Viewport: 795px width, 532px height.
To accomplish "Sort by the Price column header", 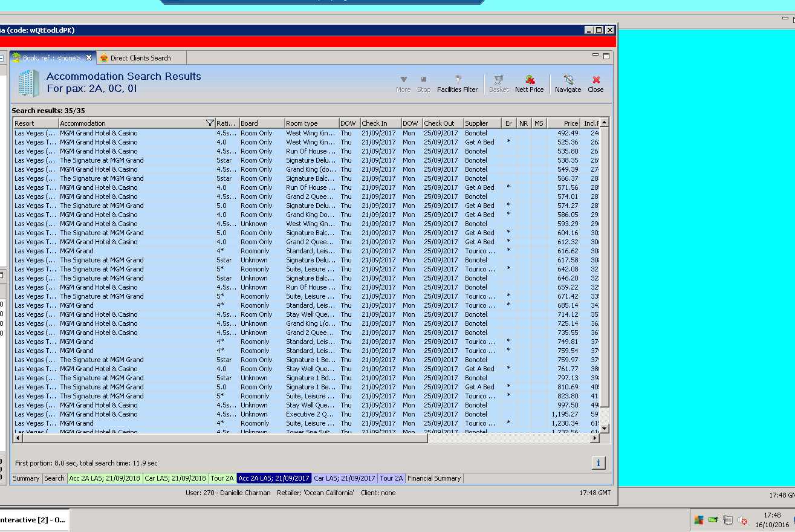I will [563, 123].
